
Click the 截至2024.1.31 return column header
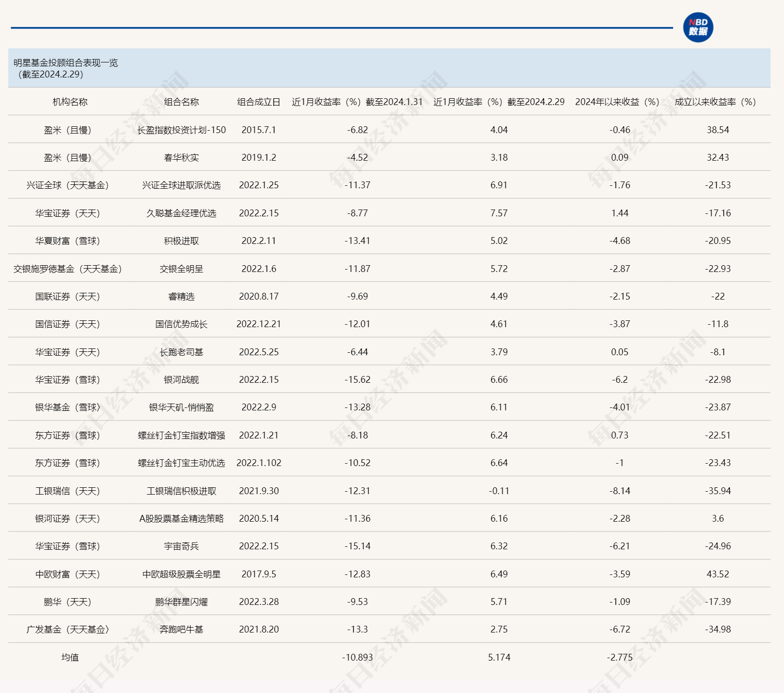[357, 102]
